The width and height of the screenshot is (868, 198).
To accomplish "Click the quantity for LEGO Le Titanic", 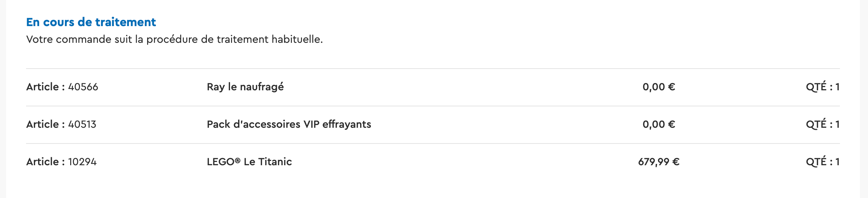I will (822, 162).
